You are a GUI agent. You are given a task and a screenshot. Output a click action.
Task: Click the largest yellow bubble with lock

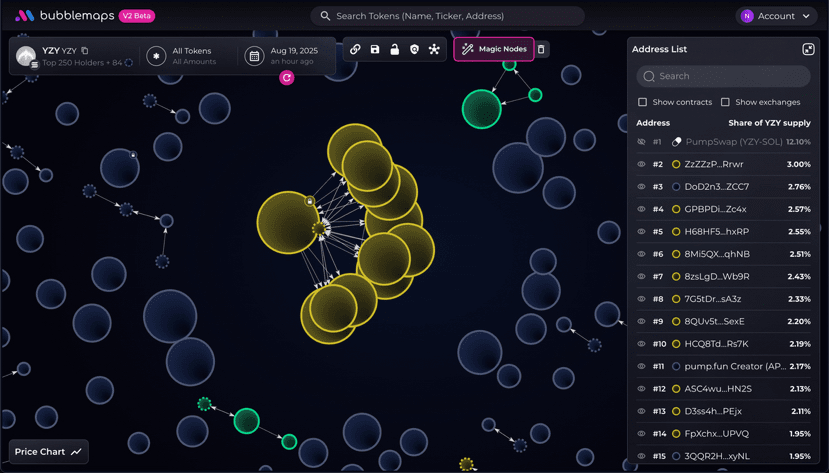pyautogui.click(x=288, y=222)
